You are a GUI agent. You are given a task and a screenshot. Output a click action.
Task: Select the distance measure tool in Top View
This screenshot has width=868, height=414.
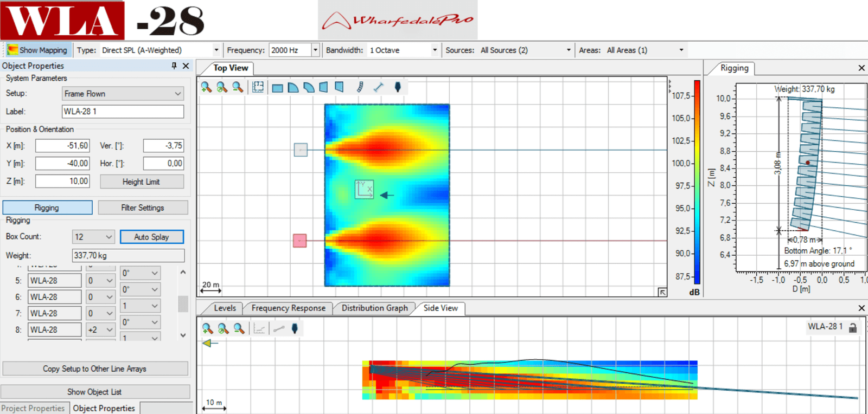tap(379, 87)
